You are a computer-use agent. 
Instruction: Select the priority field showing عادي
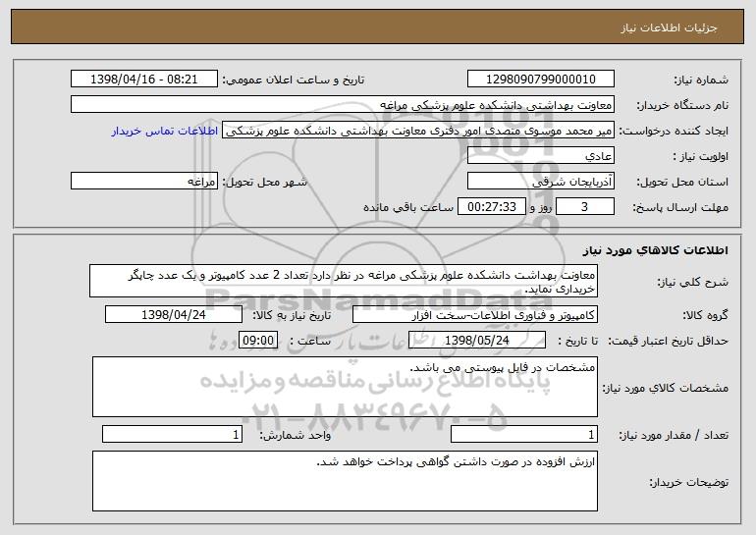540,156
